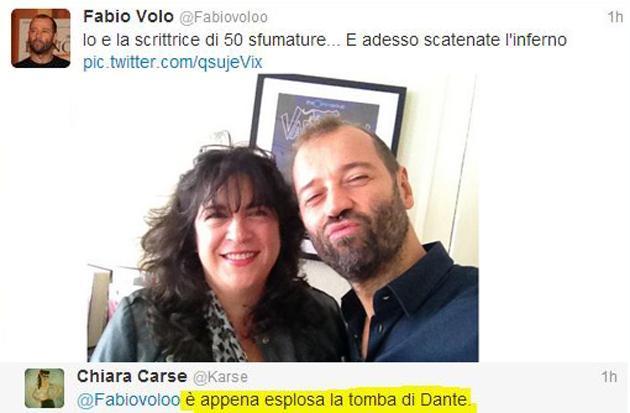Click the Chiara Carse display name

click(132, 376)
